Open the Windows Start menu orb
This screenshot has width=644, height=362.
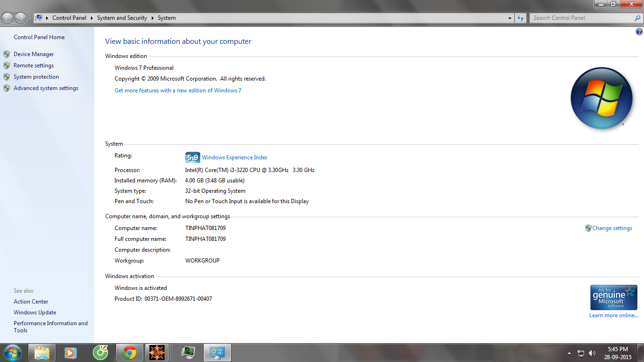point(12,353)
